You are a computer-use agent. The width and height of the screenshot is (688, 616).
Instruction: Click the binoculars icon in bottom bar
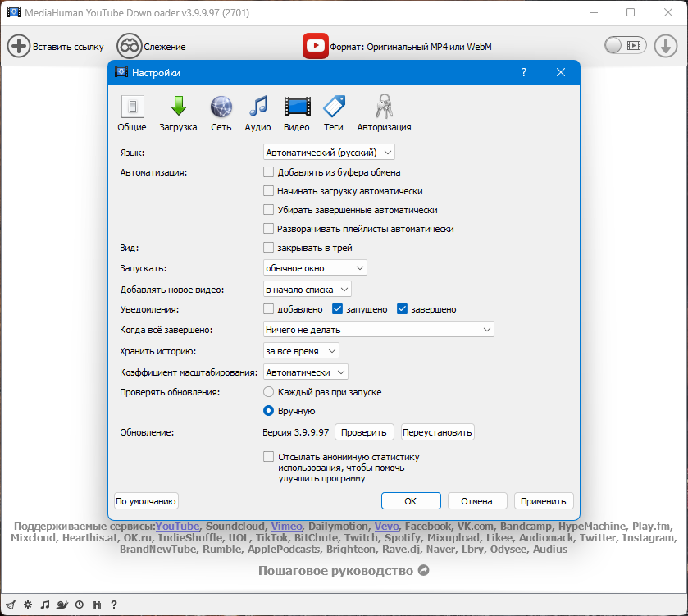tap(97, 605)
